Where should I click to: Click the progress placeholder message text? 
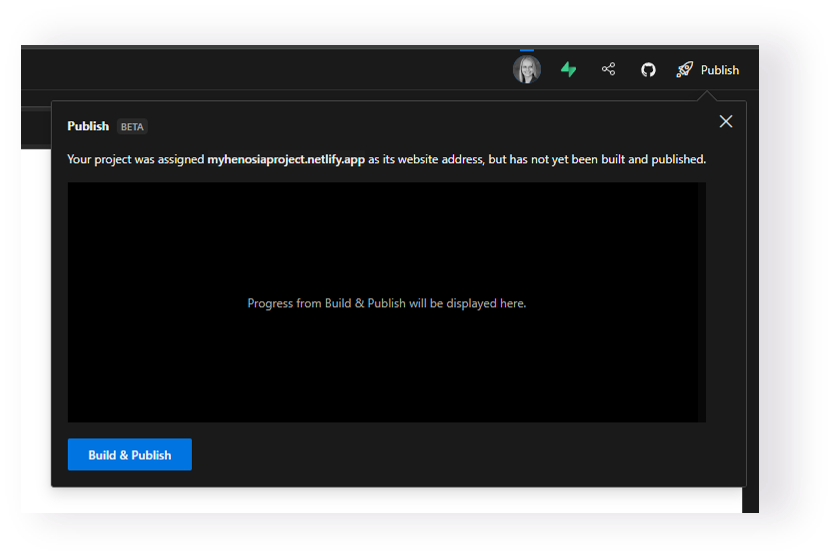coord(386,303)
